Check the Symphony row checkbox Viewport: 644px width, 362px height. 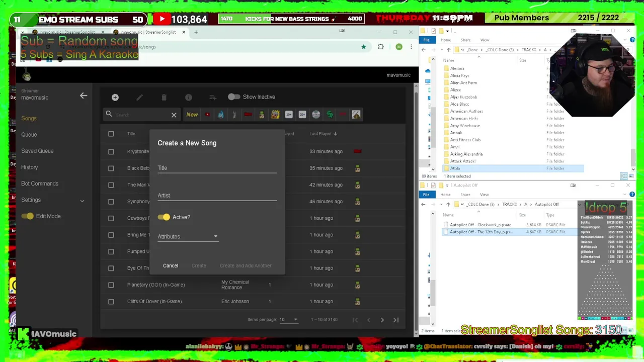click(111, 202)
